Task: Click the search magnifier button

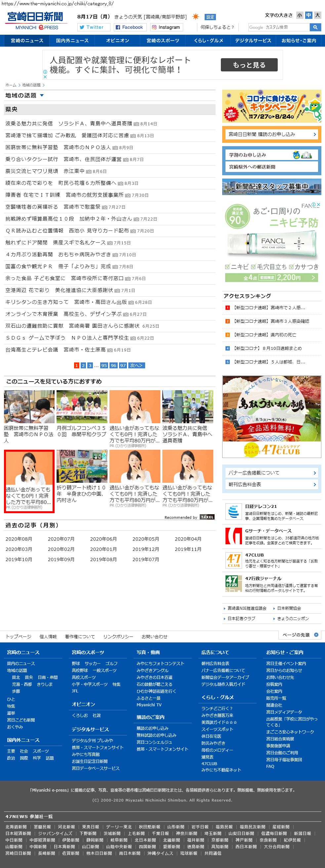Action: click(315, 27)
